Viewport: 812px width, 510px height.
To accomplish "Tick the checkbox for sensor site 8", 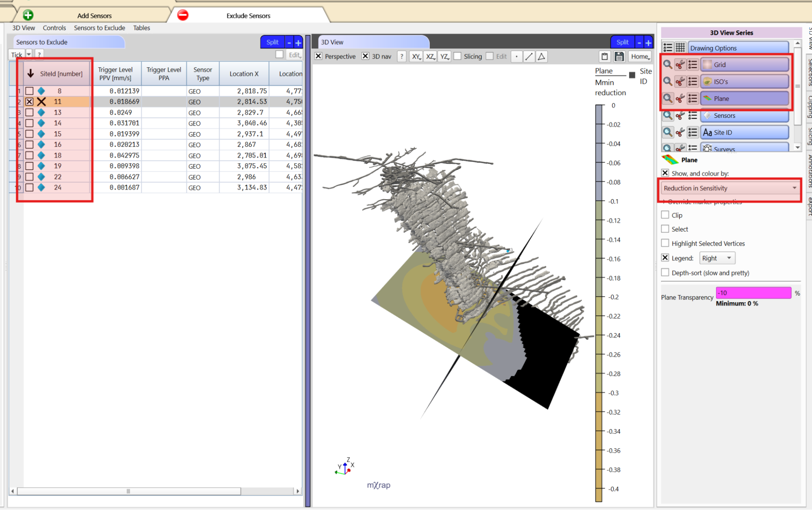I will coord(29,91).
